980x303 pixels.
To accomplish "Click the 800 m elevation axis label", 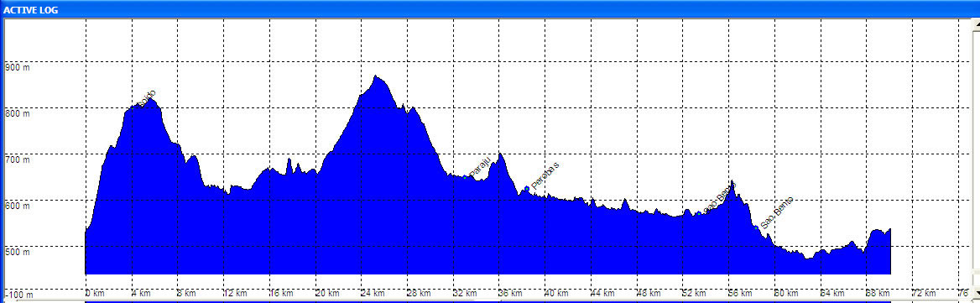I will point(18,113).
